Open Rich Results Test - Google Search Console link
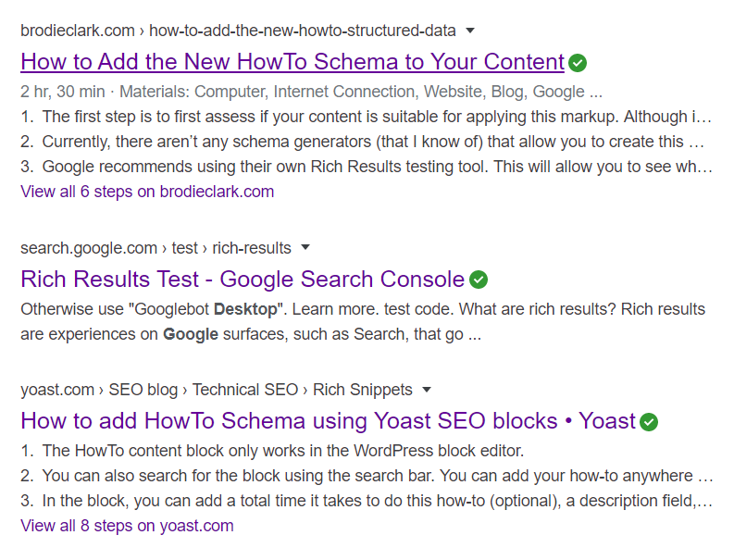Screen dimensions: 734x560 (242, 280)
